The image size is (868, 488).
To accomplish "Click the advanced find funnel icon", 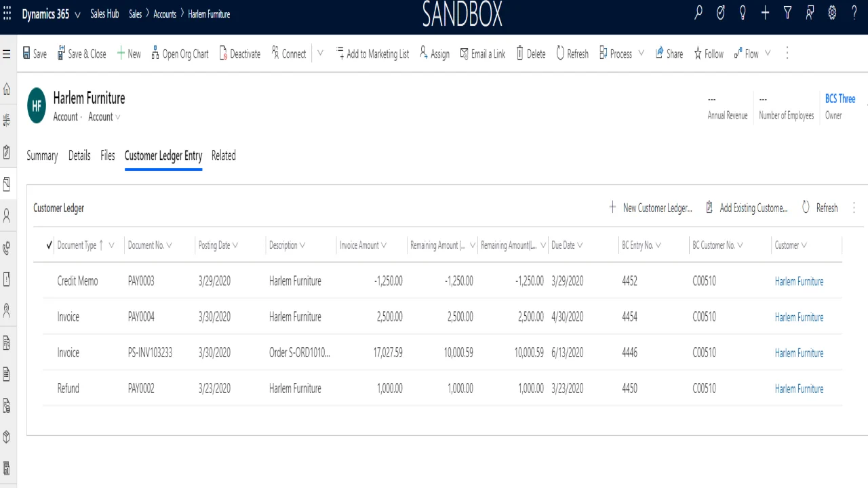I will click(787, 13).
